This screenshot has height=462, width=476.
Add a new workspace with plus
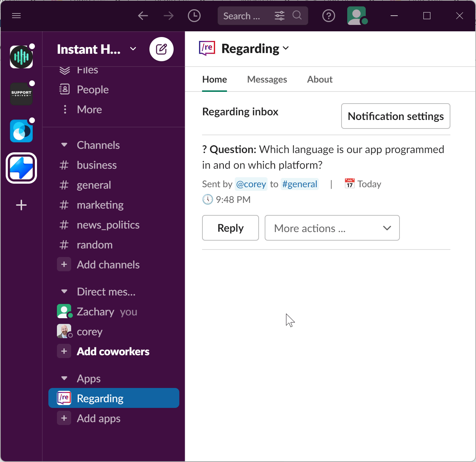21,205
